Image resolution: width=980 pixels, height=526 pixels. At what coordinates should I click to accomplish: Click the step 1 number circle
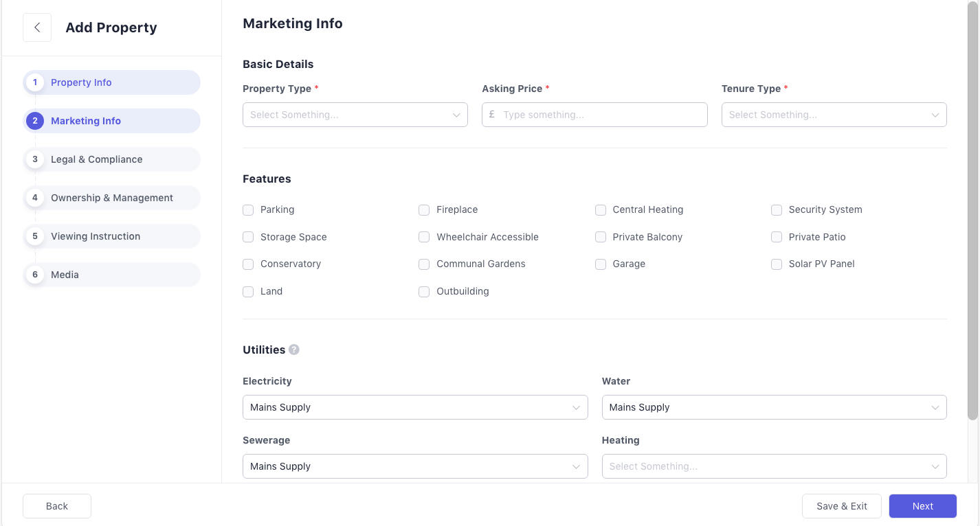coord(35,82)
